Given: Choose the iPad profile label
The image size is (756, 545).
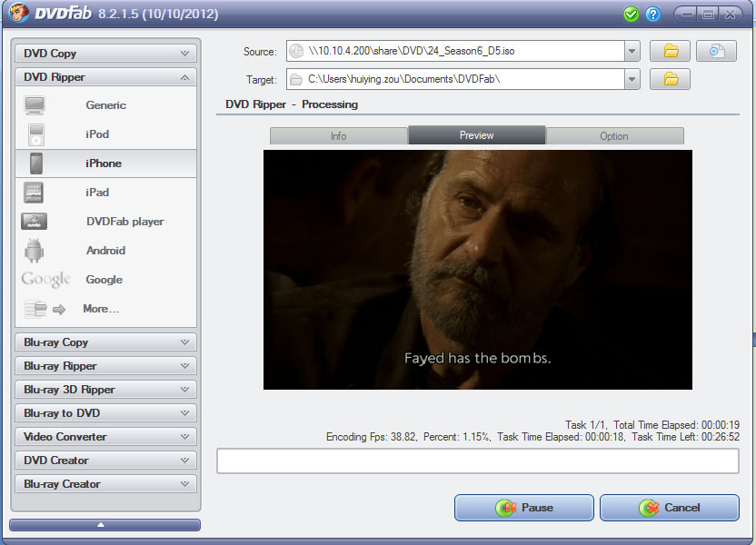Looking at the screenshot, I should [x=97, y=193].
